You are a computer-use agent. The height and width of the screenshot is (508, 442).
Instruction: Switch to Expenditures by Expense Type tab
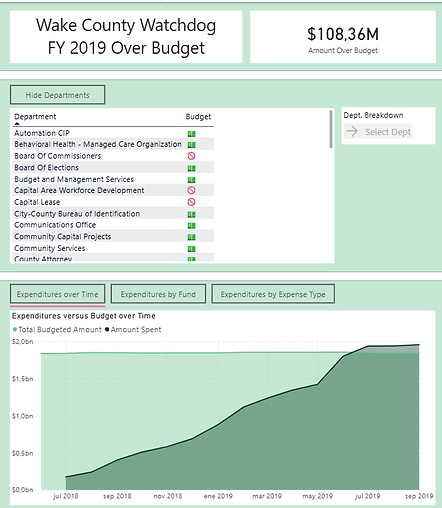point(273,294)
